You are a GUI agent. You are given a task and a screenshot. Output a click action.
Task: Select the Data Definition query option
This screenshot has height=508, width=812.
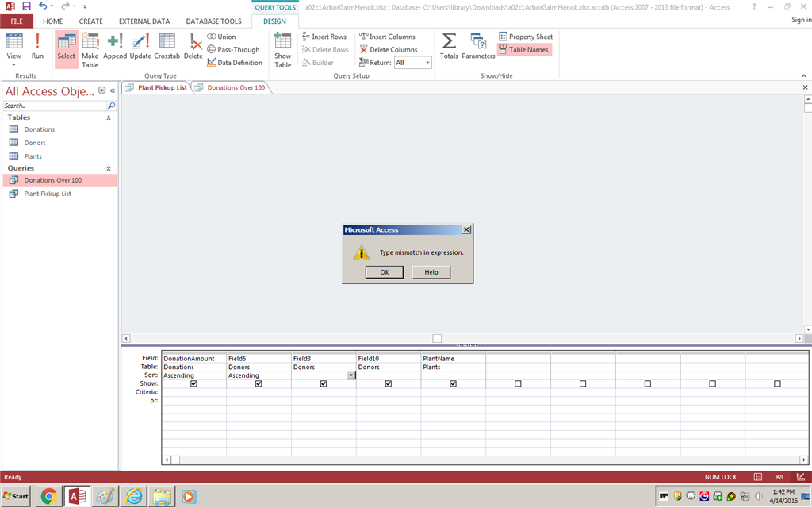click(235, 63)
